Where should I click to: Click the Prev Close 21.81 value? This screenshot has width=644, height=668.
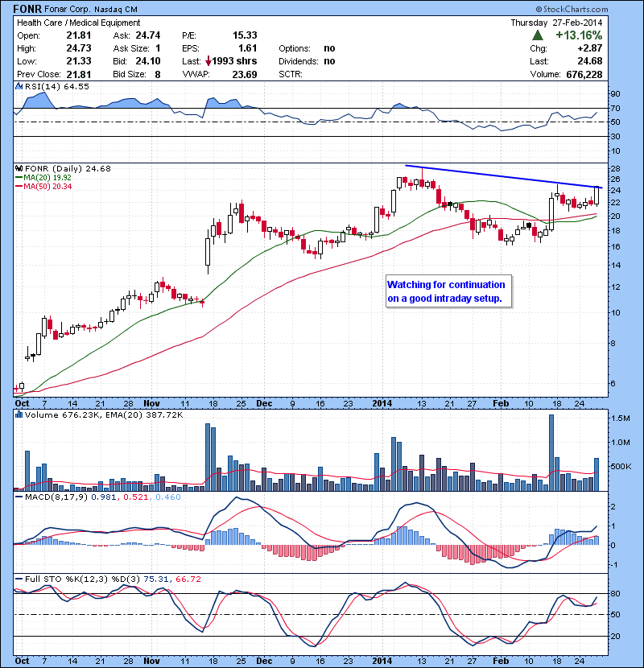[x=78, y=75]
